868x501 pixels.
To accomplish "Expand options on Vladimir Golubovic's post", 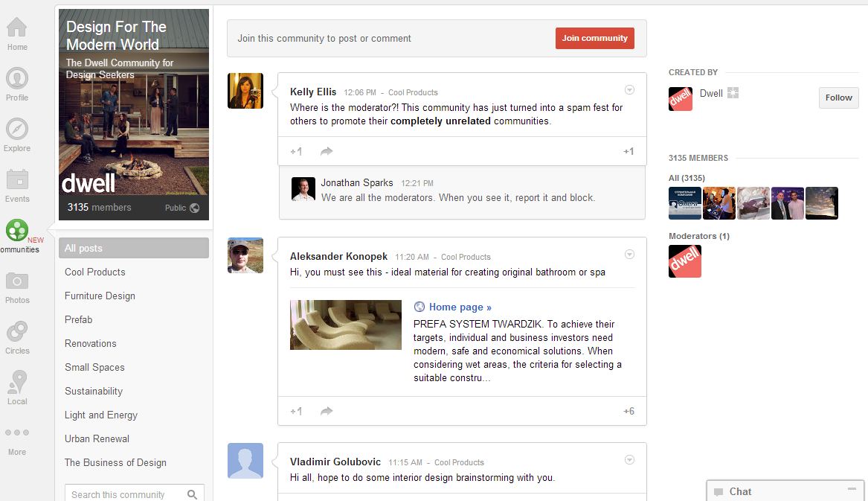I will [x=629, y=458].
